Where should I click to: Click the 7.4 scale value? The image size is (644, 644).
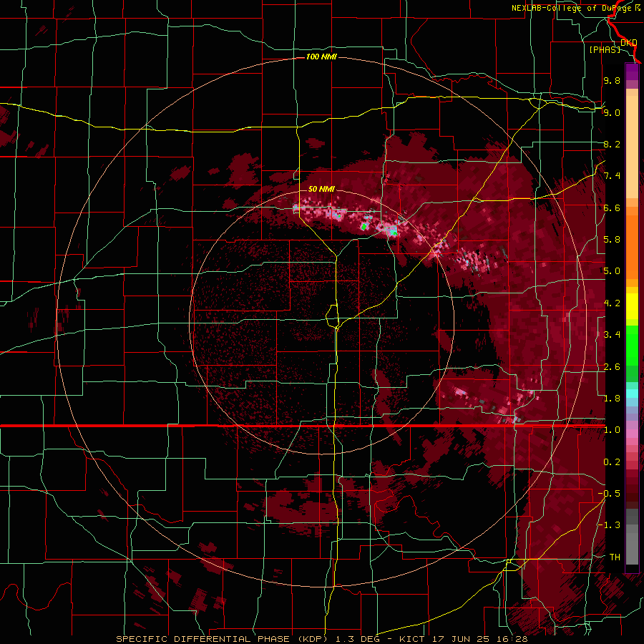click(x=612, y=176)
